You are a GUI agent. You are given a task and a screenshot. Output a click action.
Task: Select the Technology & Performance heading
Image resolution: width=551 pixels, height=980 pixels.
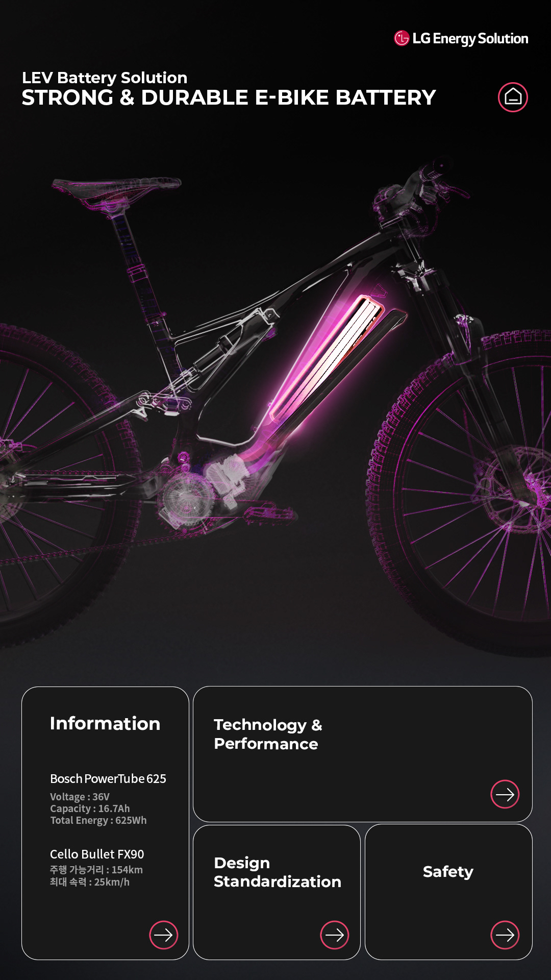[x=268, y=734]
